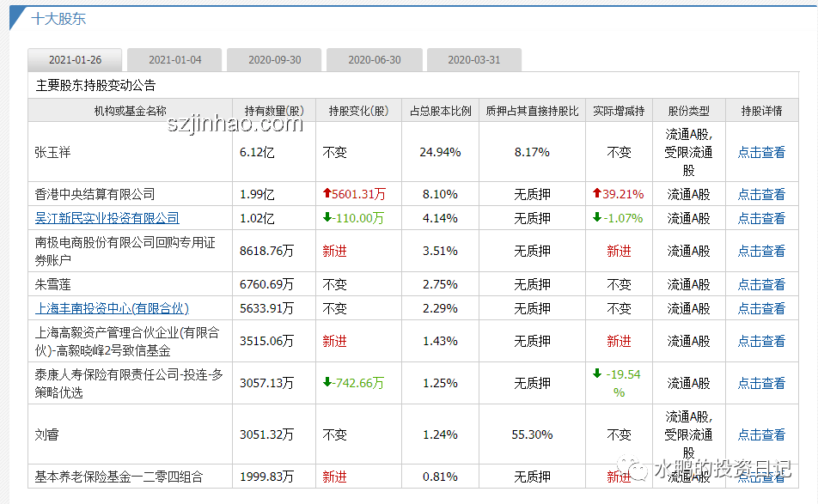
Task: Click the 3515.06万 holding amount
Action: pyautogui.click(x=266, y=342)
